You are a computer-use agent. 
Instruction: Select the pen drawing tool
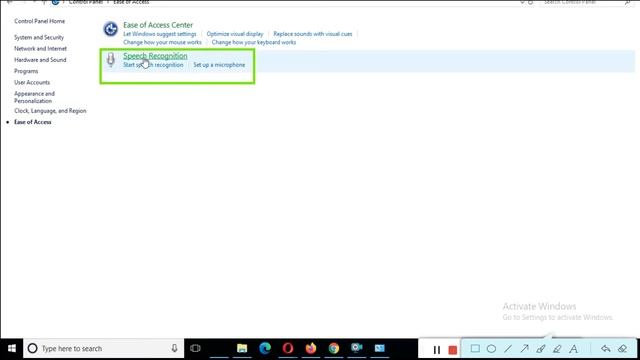click(x=541, y=349)
